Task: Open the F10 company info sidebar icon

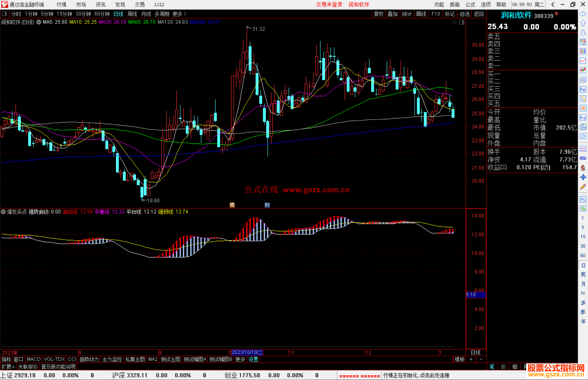Action: pyautogui.click(x=583, y=89)
